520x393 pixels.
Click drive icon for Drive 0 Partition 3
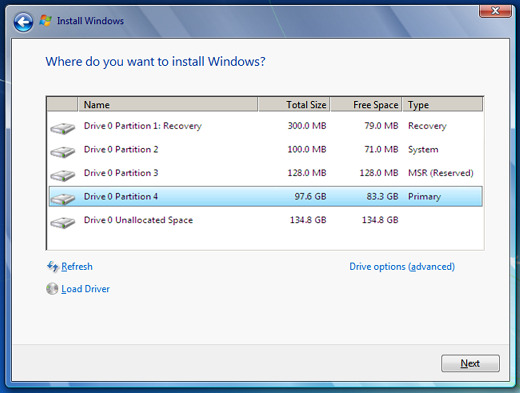(63, 175)
